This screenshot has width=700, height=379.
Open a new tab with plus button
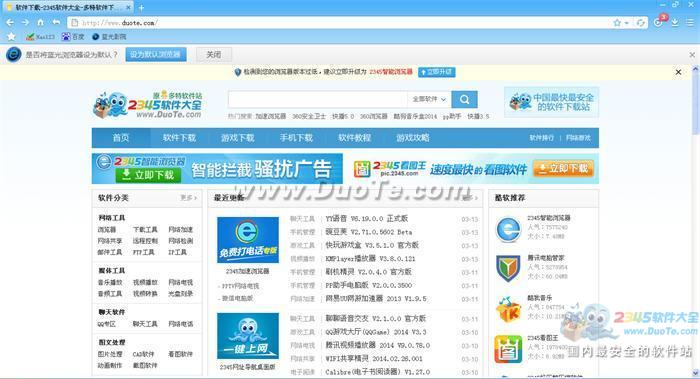[141, 8]
